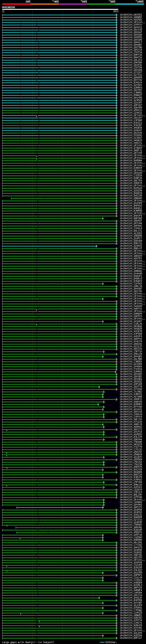Select hit UniRef100_Q4VUI1
Screen dimensions: 146x644
(131, 27)
